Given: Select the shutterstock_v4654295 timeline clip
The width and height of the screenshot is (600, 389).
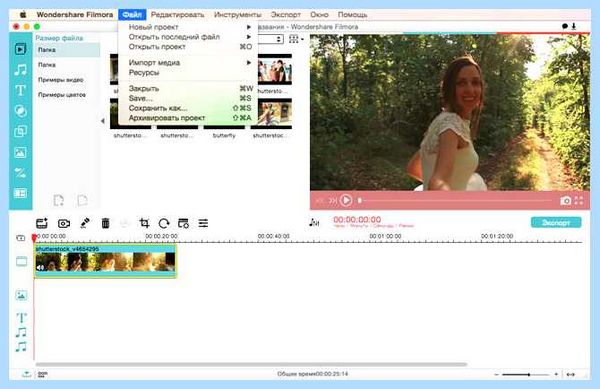Looking at the screenshot, I should (x=105, y=260).
